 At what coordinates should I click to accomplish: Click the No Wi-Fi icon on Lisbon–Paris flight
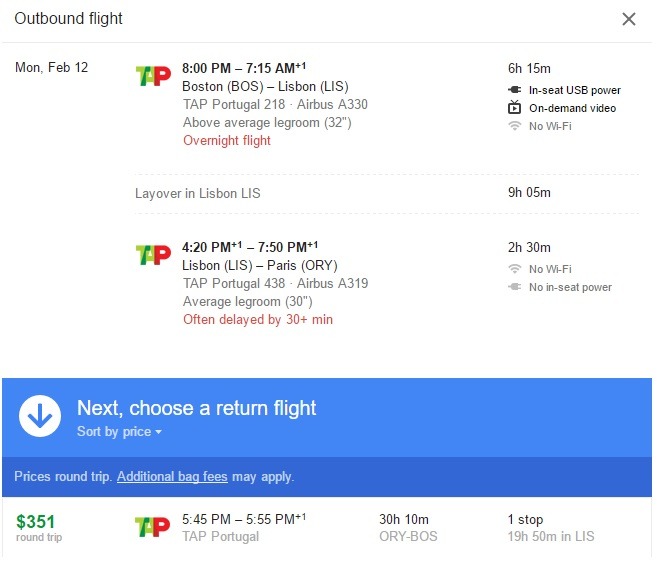click(515, 269)
